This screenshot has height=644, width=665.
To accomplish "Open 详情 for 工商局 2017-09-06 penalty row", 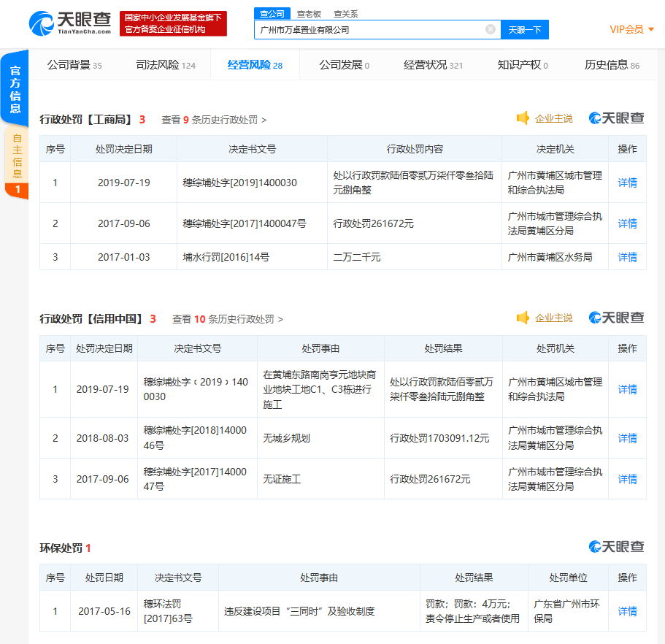I will (x=627, y=223).
